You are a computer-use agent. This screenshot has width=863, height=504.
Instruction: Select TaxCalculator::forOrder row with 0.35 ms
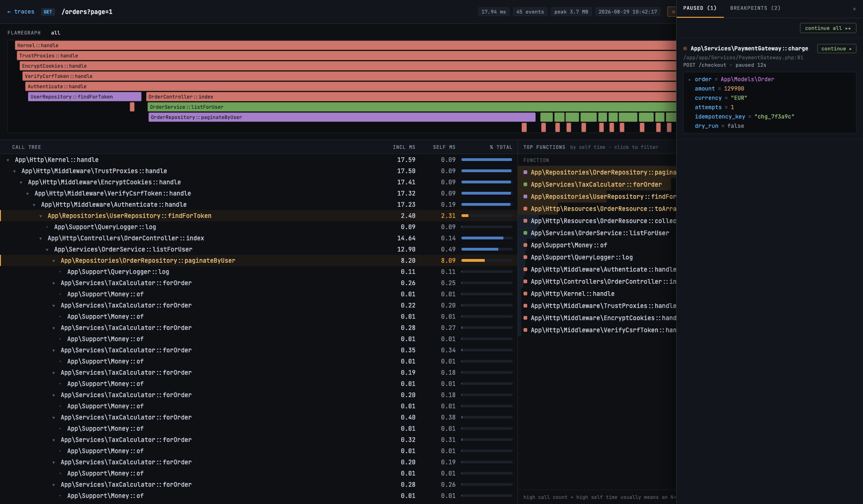pos(259,350)
